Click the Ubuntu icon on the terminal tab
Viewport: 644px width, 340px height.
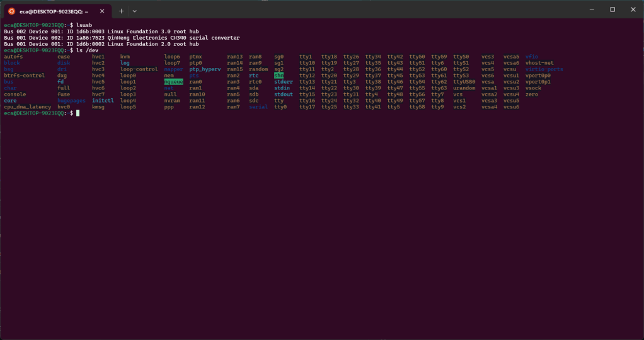[11, 11]
